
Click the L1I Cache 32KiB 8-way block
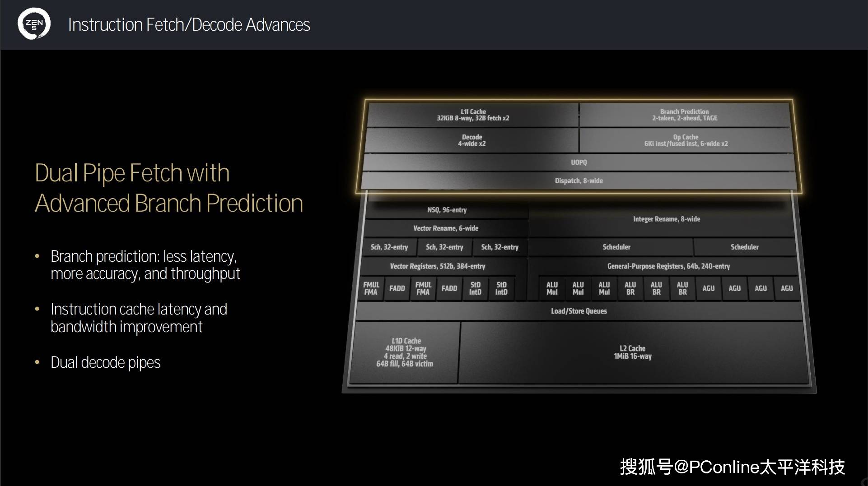tap(472, 115)
